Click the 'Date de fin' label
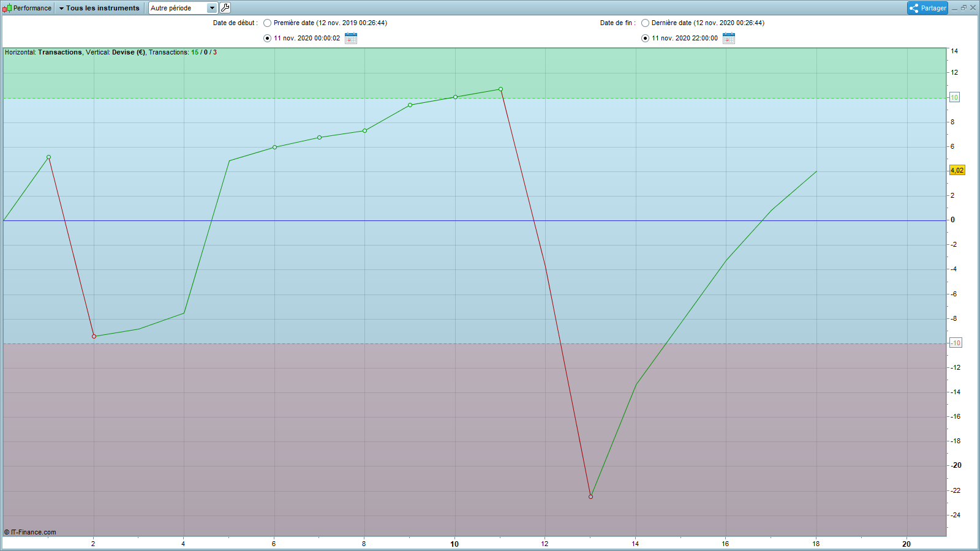 [x=617, y=23]
